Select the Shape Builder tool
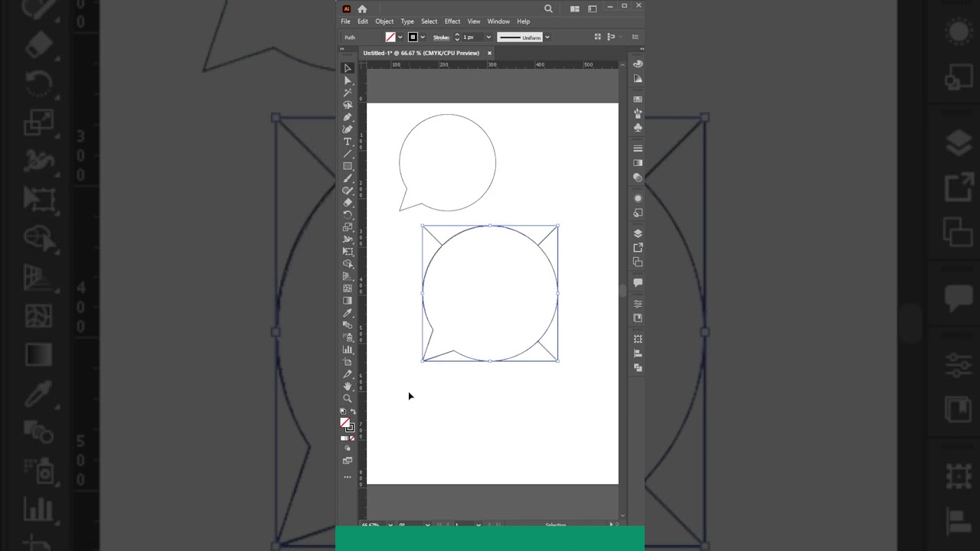The image size is (980, 551). 348,264
